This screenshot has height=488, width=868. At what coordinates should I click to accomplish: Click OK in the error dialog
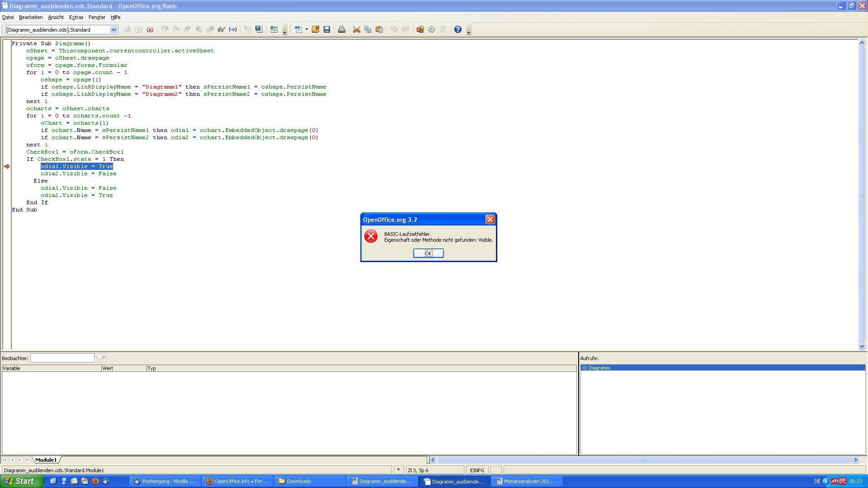pyautogui.click(x=428, y=253)
